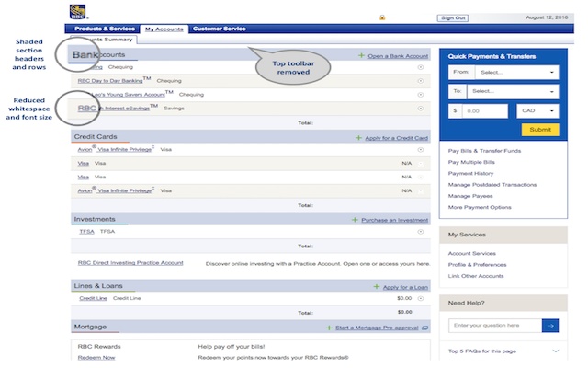
Task: Click the plus icon beside Apply for a Credit Card
Action: tap(359, 138)
